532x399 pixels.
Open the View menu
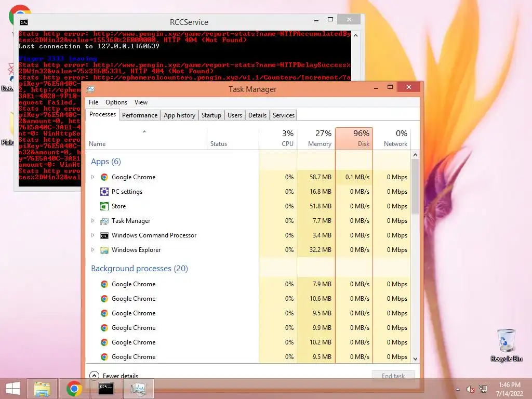[141, 102]
